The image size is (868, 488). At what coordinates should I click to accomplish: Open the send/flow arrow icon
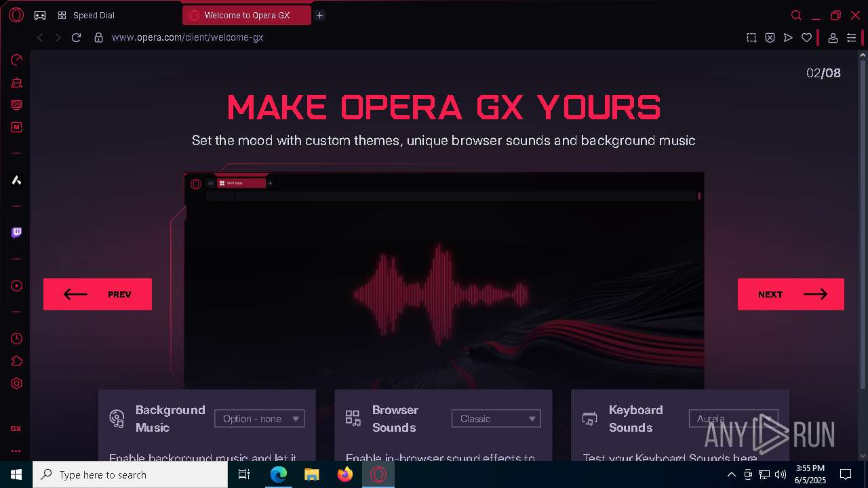click(x=788, y=38)
